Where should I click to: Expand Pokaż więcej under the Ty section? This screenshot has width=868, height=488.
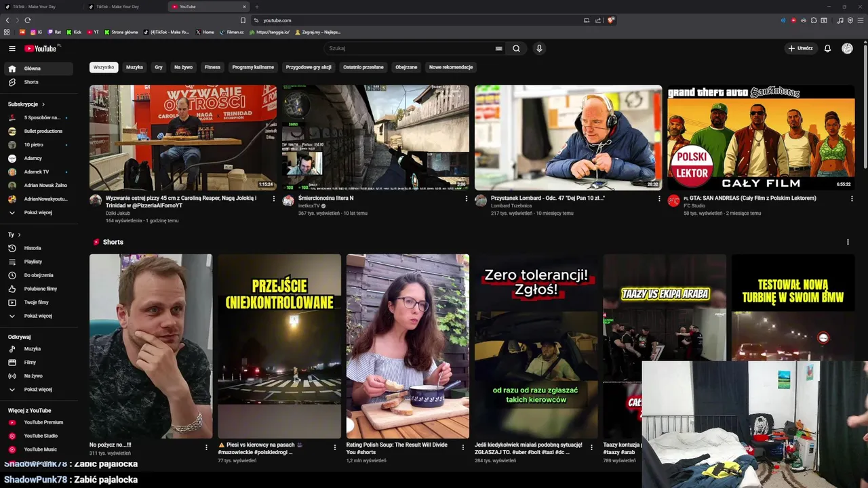(x=38, y=316)
